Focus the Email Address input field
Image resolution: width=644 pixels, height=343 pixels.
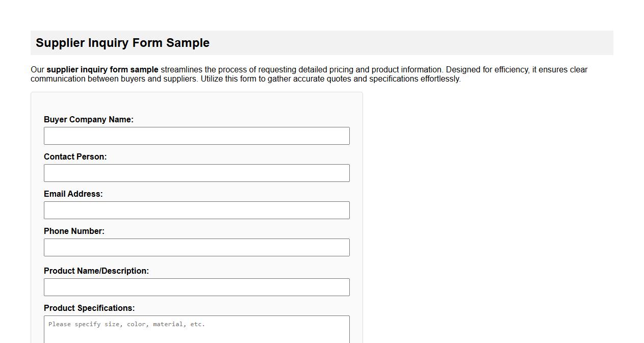(196, 210)
